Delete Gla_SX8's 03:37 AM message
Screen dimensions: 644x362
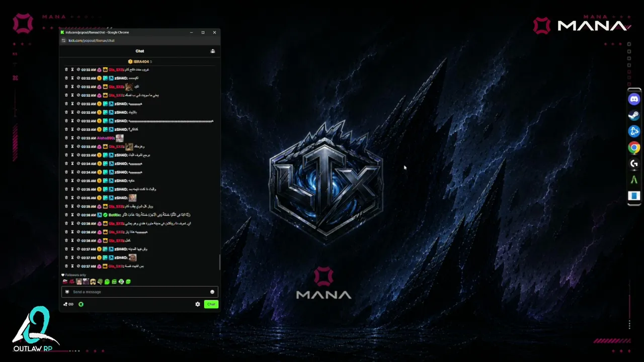click(66, 266)
